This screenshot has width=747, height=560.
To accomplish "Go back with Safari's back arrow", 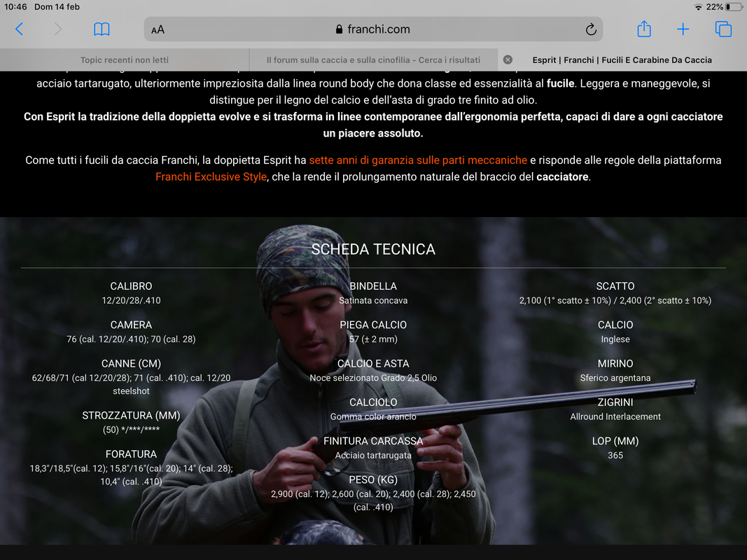I will [19, 29].
